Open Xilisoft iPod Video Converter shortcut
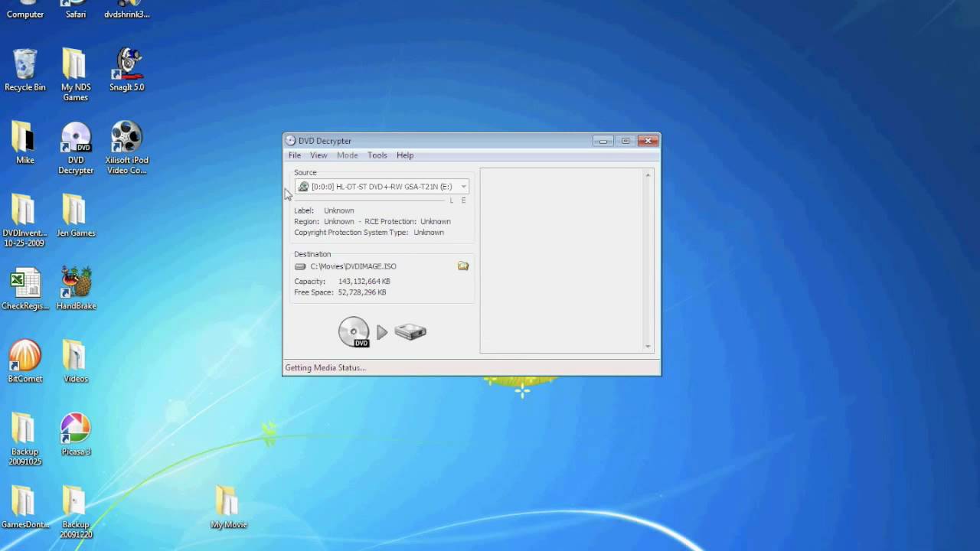980x551 pixels. [x=126, y=148]
